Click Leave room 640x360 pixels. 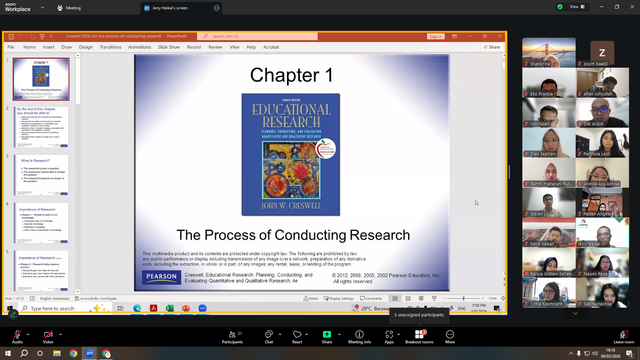coord(624,337)
